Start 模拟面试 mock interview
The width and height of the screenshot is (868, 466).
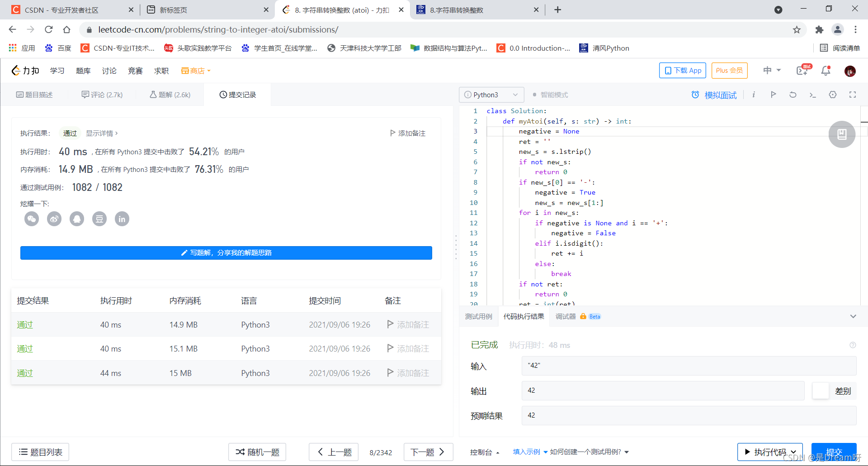714,95
